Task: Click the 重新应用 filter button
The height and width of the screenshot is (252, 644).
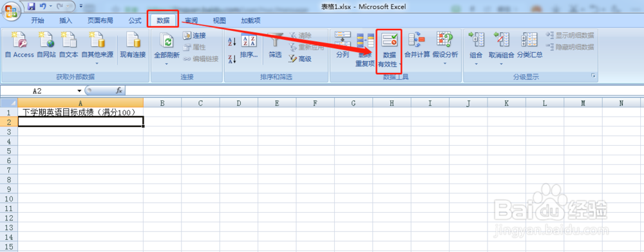Action: (307, 47)
